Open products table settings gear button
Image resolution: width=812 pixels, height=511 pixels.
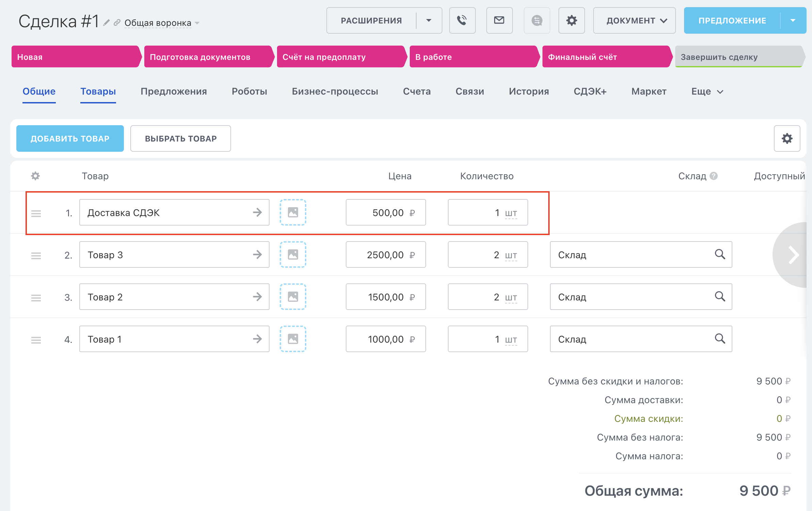pyautogui.click(x=787, y=138)
